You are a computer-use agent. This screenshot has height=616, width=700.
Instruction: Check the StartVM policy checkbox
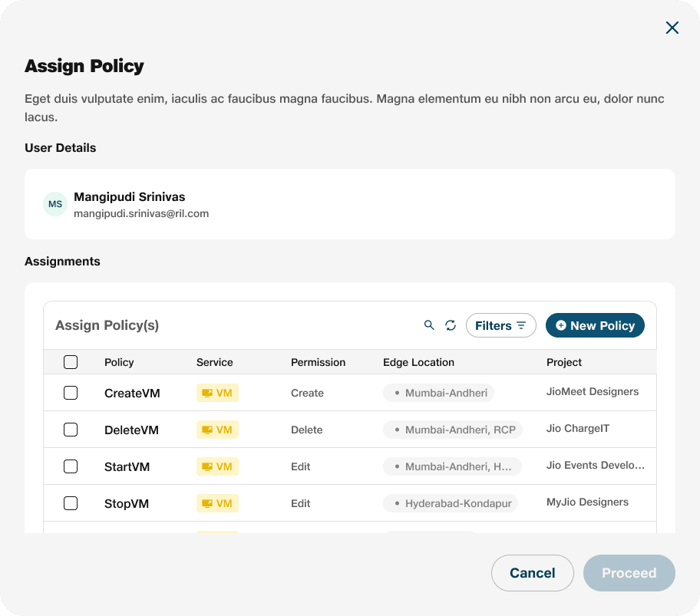click(x=71, y=466)
